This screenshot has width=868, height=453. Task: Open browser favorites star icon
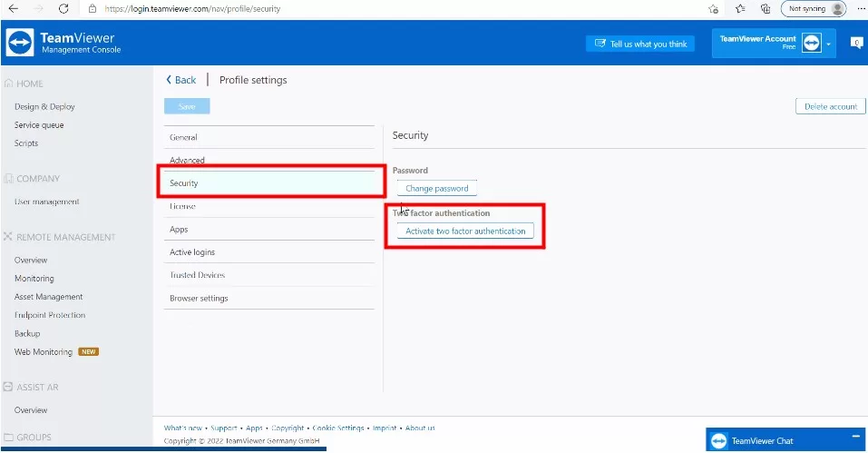740,8
